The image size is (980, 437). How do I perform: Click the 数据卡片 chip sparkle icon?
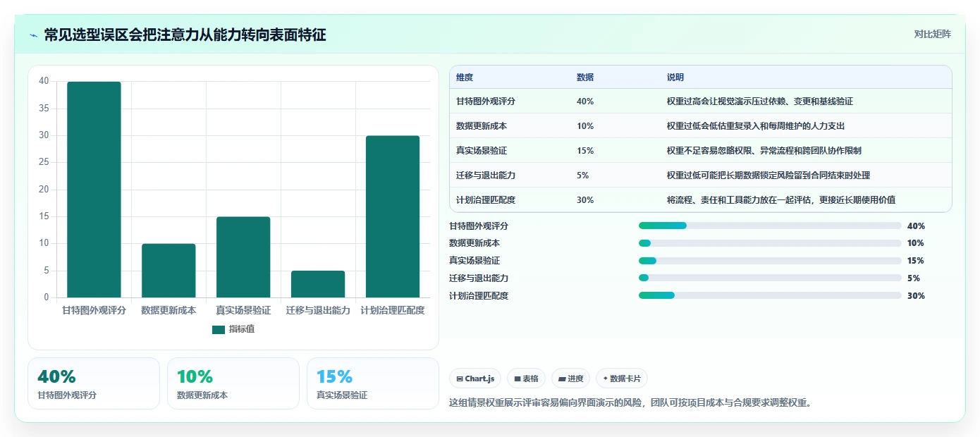click(x=605, y=378)
